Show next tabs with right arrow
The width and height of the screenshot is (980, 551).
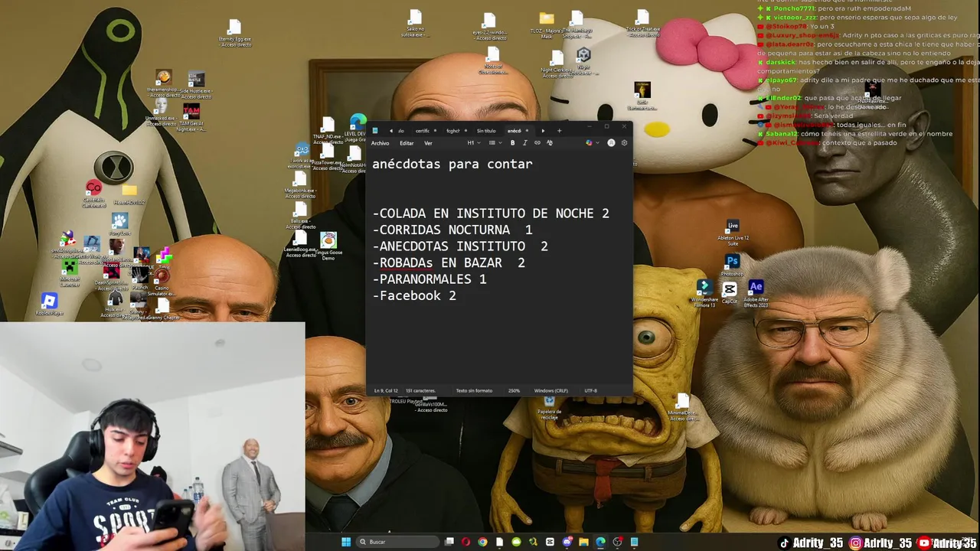(x=543, y=131)
